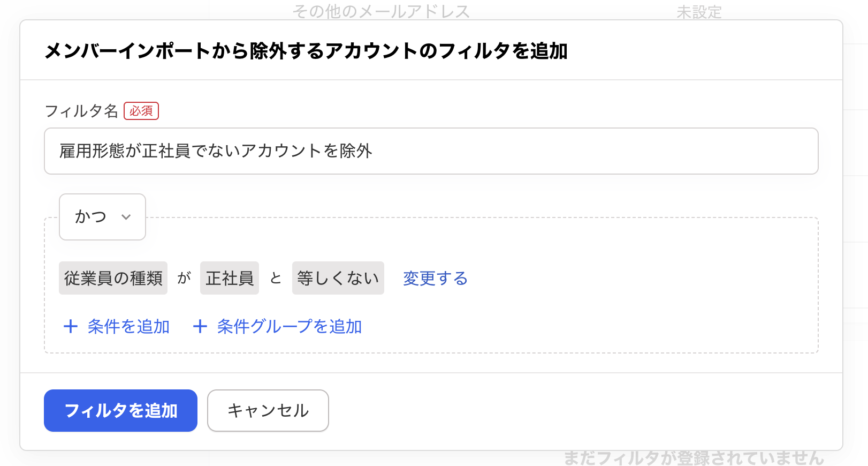
Task: Click the plus icon beside 条件を追加
Action: point(71,326)
